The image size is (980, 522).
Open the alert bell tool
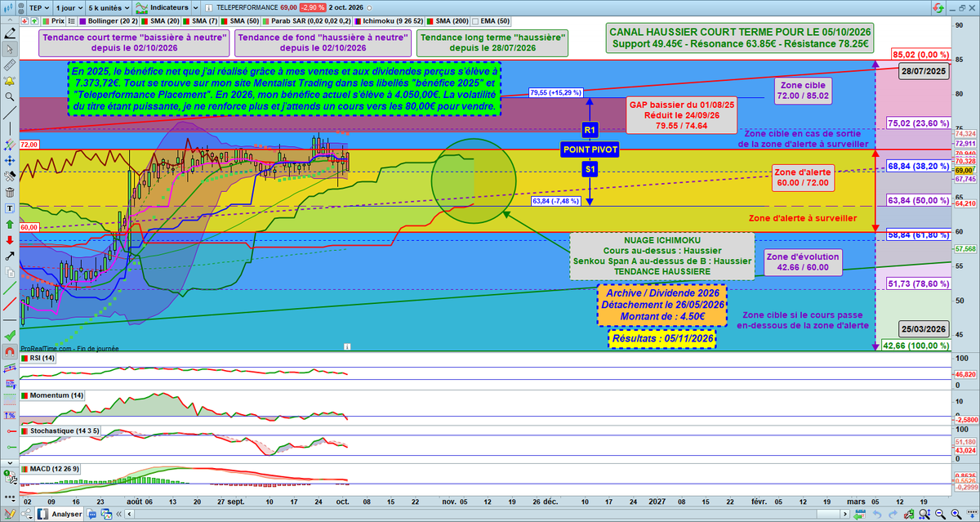coord(10,81)
